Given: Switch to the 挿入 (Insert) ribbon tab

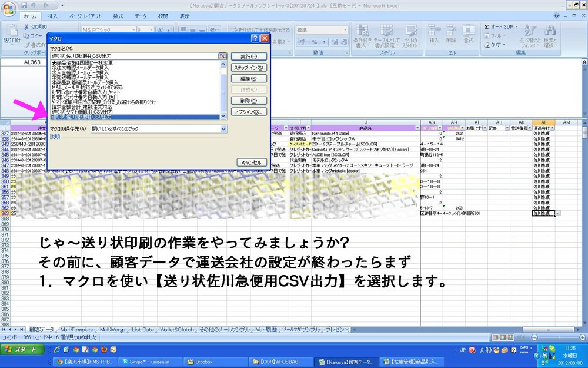Looking at the screenshot, I should click(x=52, y=16).
